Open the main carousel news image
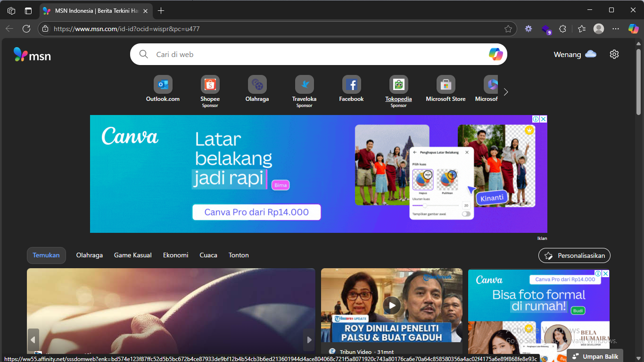 (x=171, y=311)
